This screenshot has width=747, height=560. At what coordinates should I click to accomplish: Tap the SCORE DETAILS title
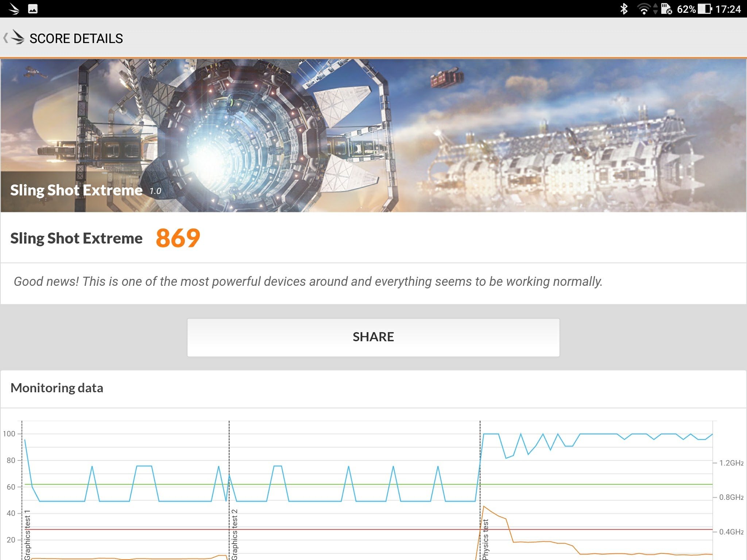point(76,38)
